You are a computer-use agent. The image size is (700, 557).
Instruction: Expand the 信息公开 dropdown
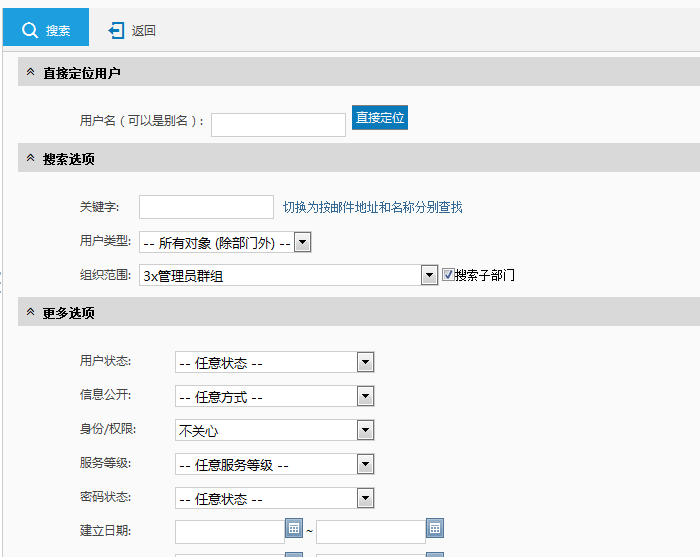(365, 396)
